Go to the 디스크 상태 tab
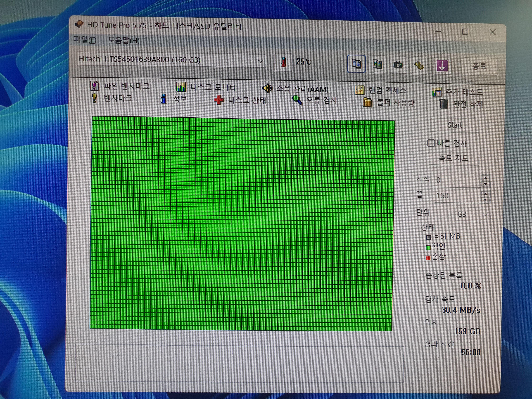 pos(240,100)
